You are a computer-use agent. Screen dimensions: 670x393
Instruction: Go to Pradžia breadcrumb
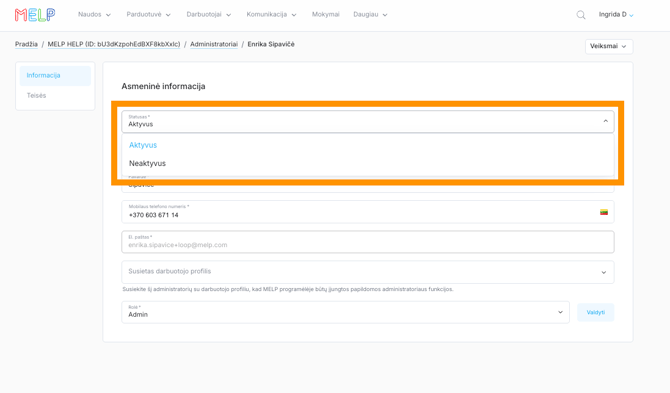pyautogui.click(x=26, y=44)
